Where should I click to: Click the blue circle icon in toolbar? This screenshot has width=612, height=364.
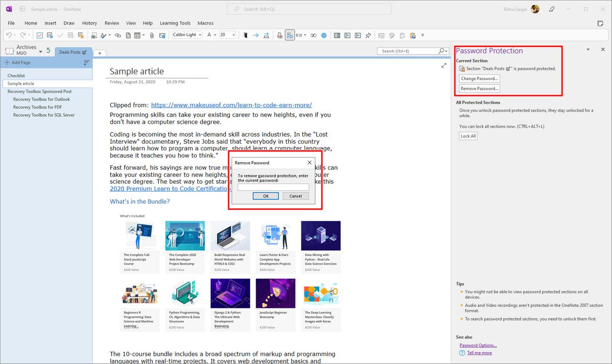click(x=324, y=35)
